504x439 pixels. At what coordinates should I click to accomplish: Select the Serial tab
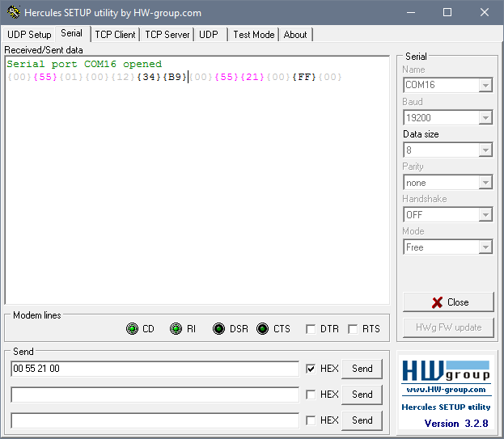pyautogui.click(x=72, y=33)
